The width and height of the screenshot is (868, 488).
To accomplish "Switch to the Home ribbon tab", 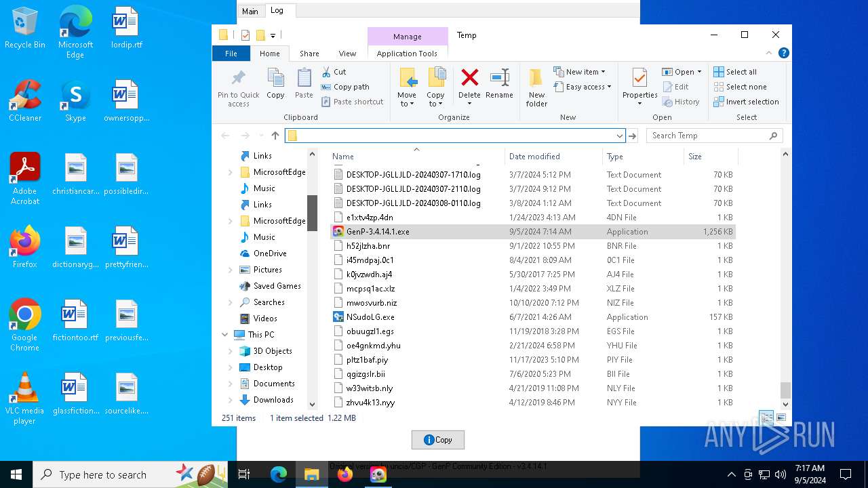I will [270, 54].
